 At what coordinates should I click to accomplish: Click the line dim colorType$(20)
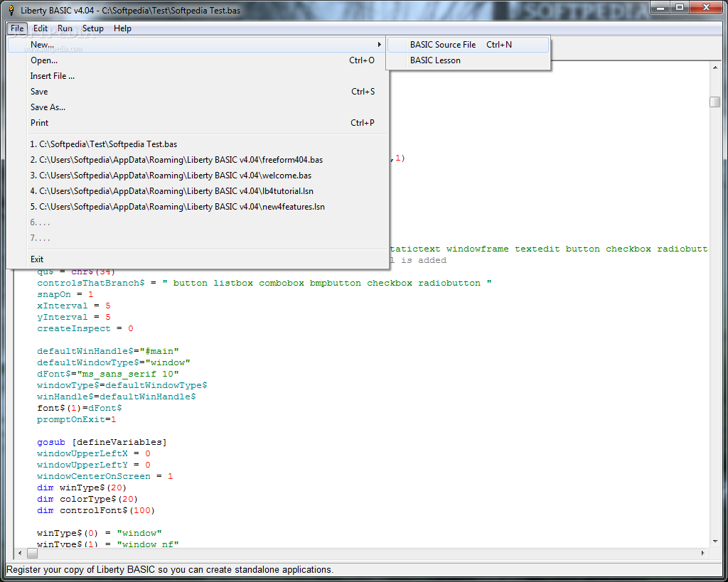click(x=87, y=500)
